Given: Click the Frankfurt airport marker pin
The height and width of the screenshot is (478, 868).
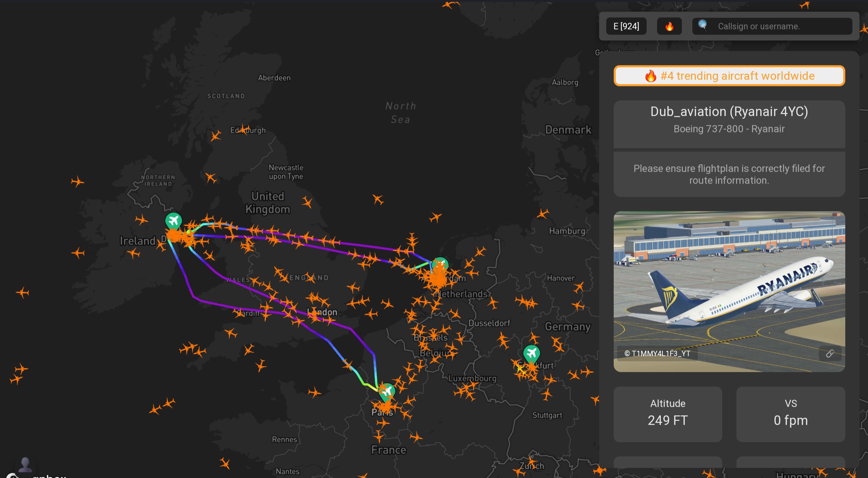Looking at the screenshot, I should (x=531, y=353).
